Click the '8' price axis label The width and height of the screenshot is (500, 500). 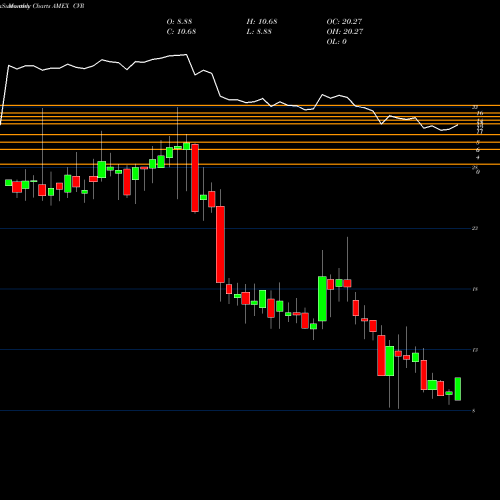click(x=474, y=411)
